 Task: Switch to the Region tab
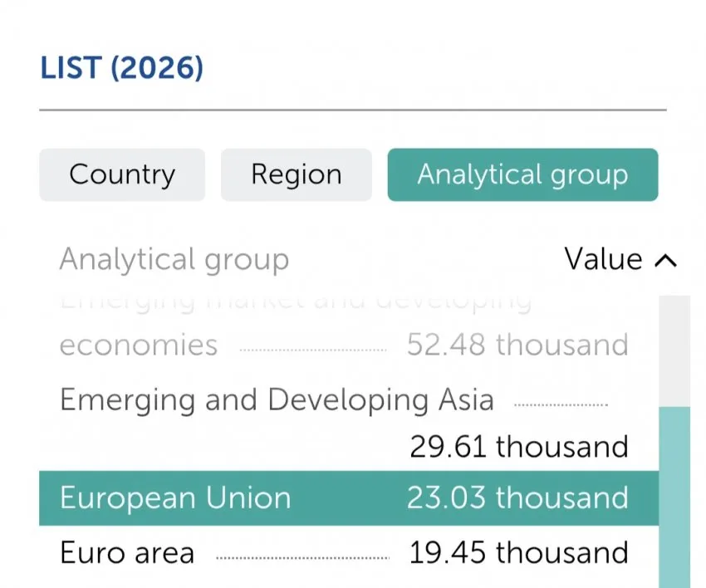tap(297, 174)
